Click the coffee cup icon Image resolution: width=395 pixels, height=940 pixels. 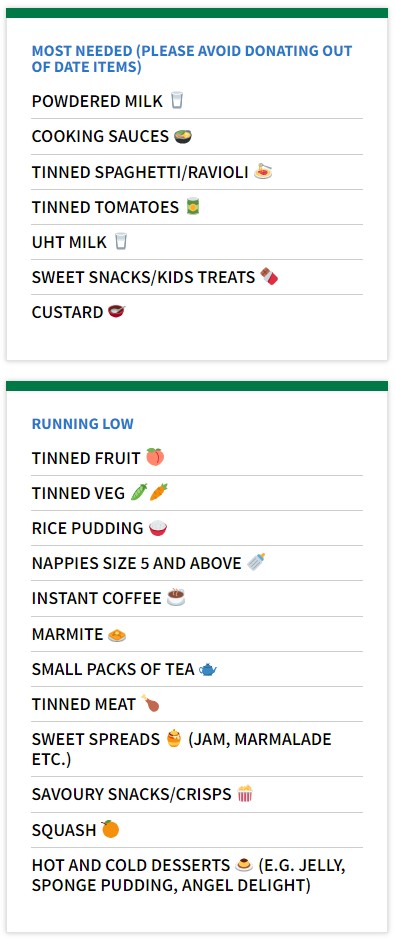click(176, 597)
